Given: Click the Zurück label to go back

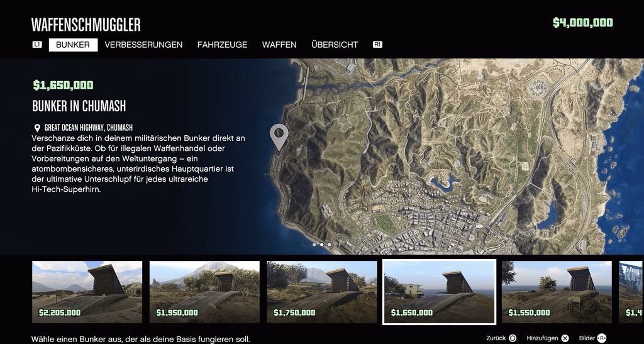Looking at the screenshot, I should 495,338.
